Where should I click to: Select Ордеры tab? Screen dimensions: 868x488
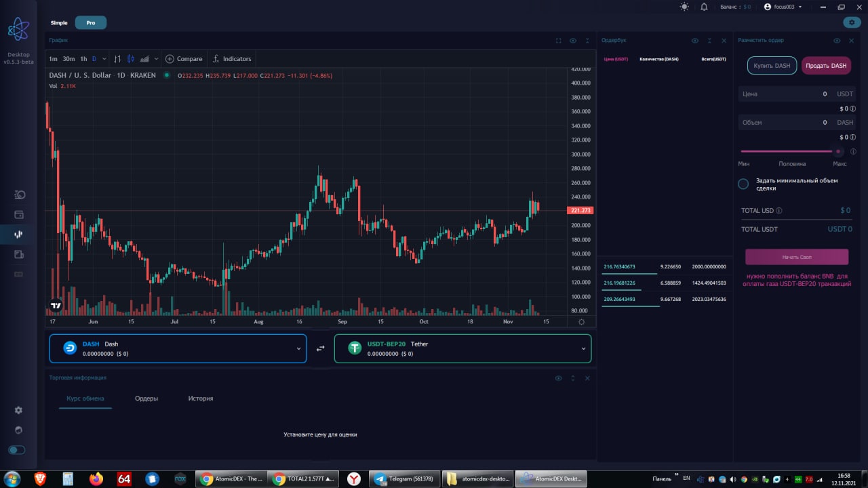(146, 399)
